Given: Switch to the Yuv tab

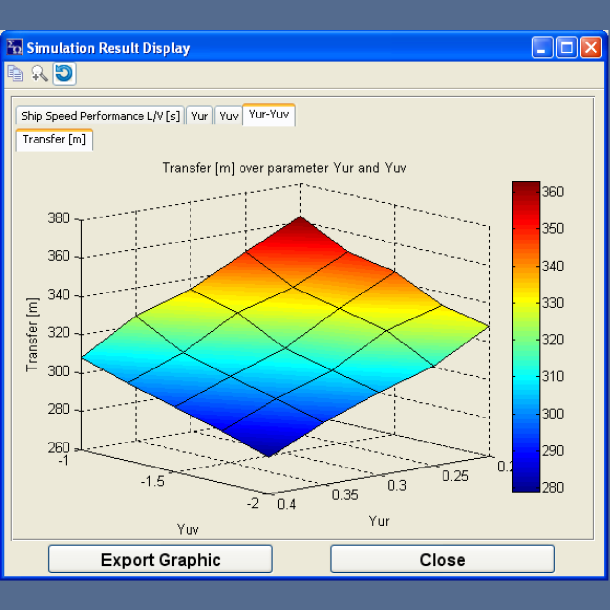Looking at the screenshot, I should point(229,116).
